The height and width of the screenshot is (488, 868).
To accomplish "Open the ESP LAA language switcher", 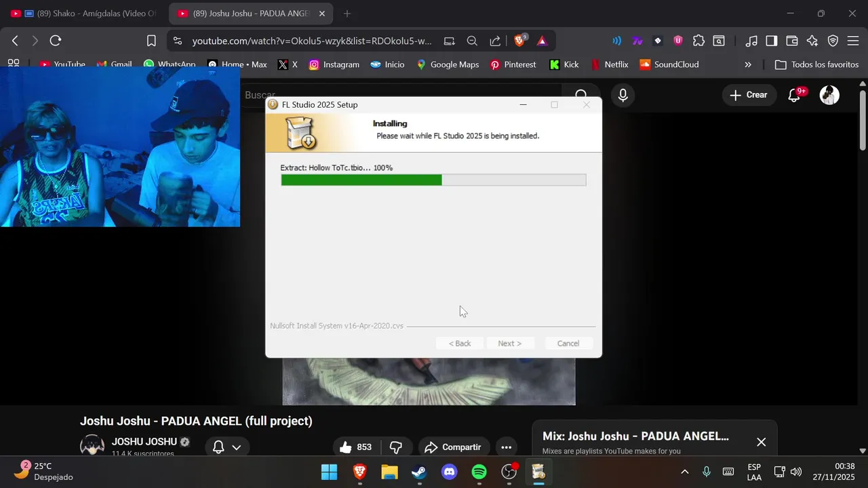I will [754, 472].
